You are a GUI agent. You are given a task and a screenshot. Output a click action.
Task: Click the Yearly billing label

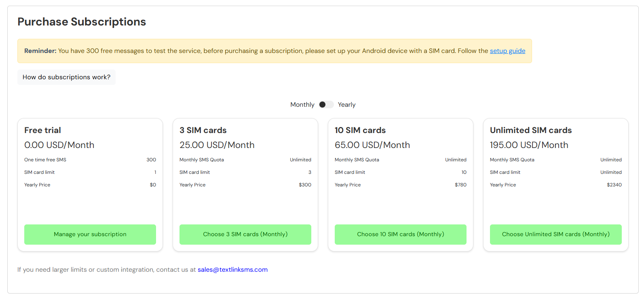tap(346, 105)
